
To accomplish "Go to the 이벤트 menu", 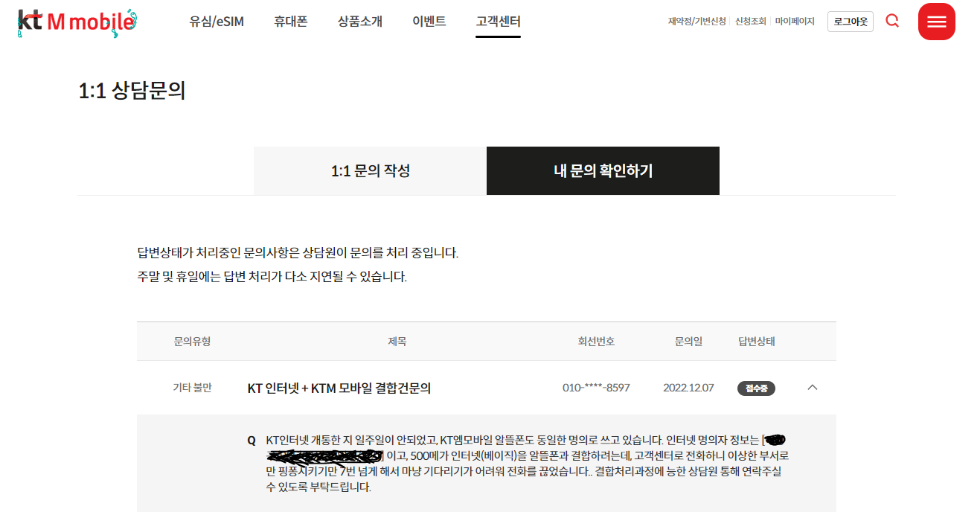I will coord(429,22).
